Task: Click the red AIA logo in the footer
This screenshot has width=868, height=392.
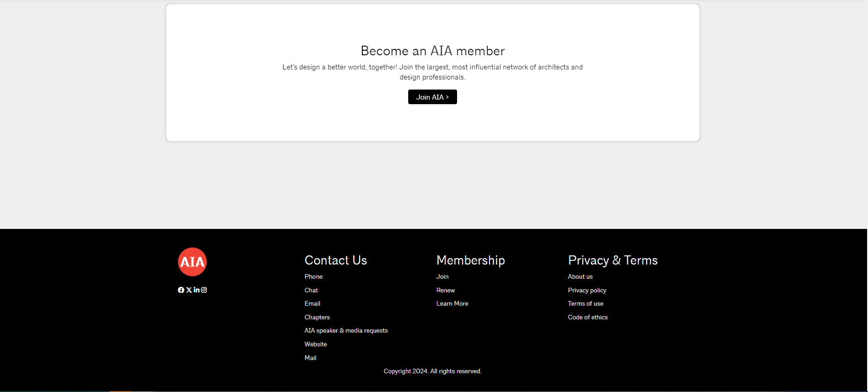Action: (192, 262)
